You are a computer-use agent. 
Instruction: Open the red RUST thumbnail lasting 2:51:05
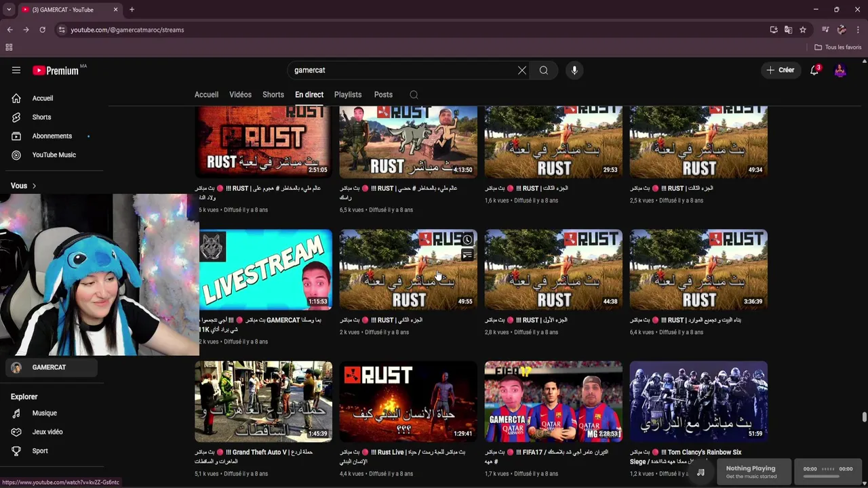(x=263, y=142)
